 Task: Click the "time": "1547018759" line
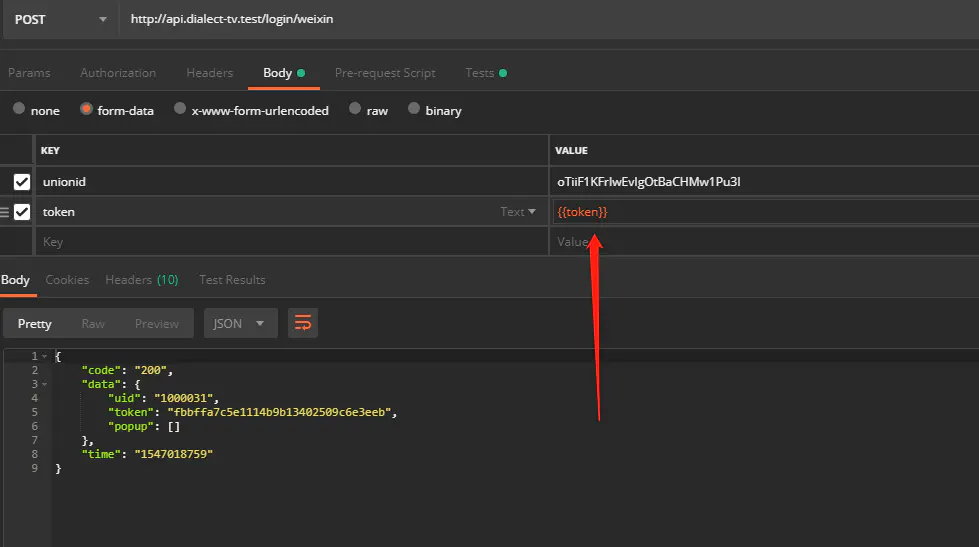tap(147, 454)
